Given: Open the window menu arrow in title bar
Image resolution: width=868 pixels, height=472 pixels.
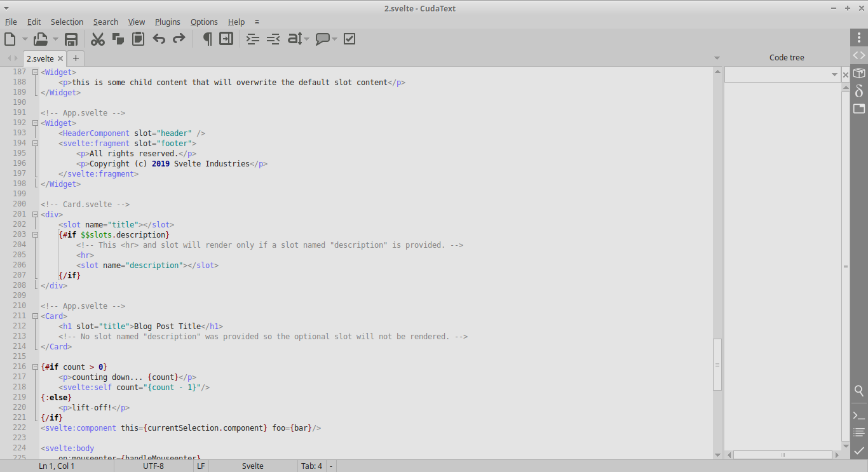Looking at the screenshot, I should coord(6,8).
